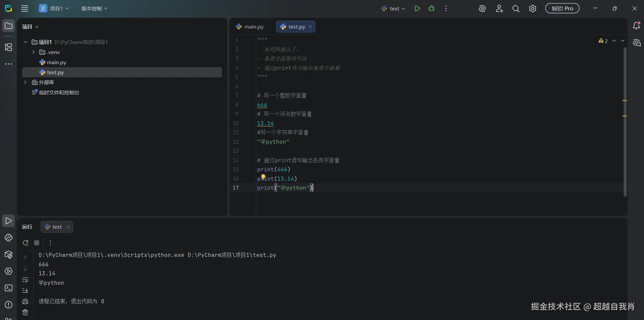Run the test configuration

[417, 9]
